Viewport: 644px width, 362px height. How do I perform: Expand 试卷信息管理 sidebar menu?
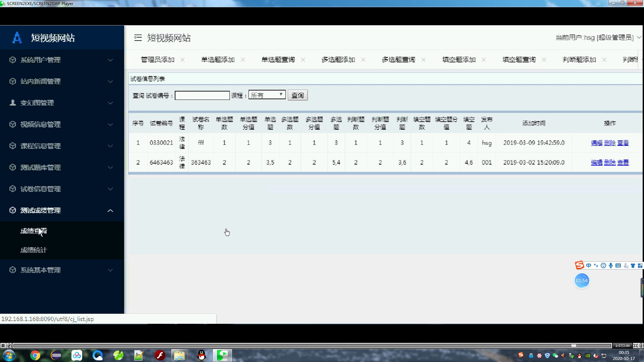pyautogui.click(x=62, y=189)
